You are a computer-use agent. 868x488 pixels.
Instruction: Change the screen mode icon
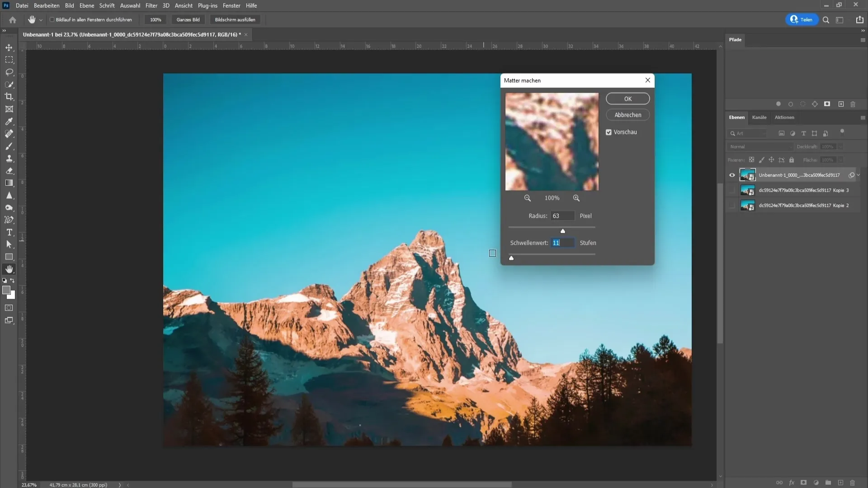coord(9,320)
